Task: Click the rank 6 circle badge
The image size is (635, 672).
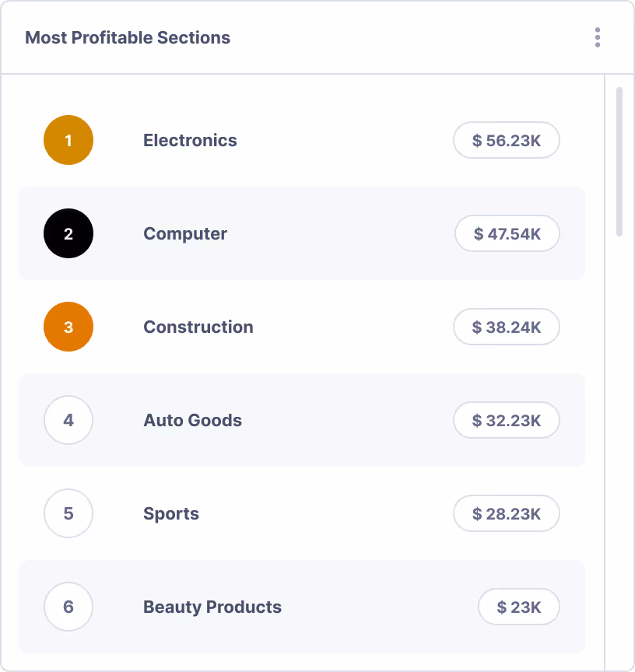Action: pos(68,607)
